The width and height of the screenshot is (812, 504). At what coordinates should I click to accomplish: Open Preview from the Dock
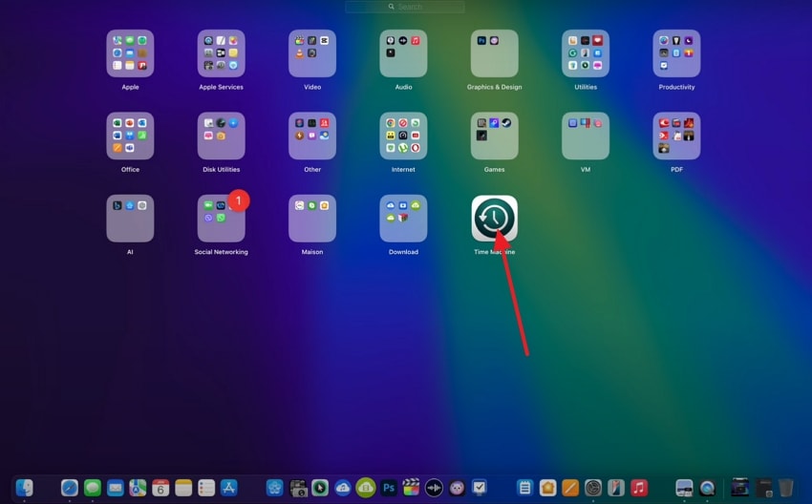tap(684, 488)
